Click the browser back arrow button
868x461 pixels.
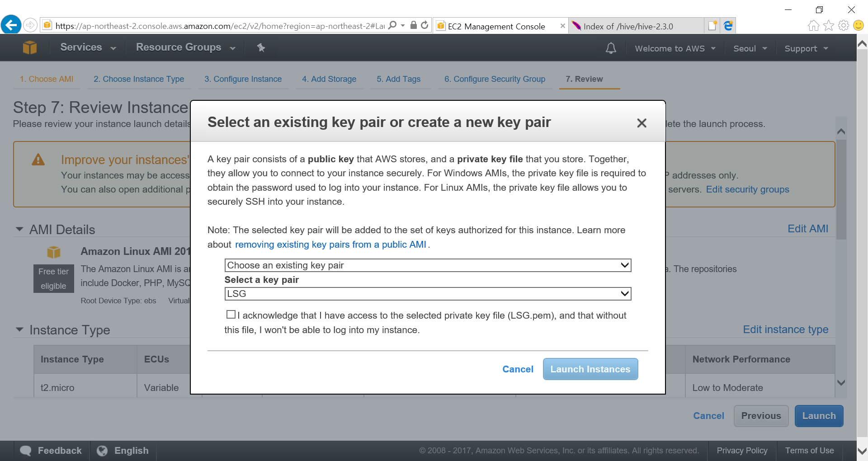coord(11,25)
